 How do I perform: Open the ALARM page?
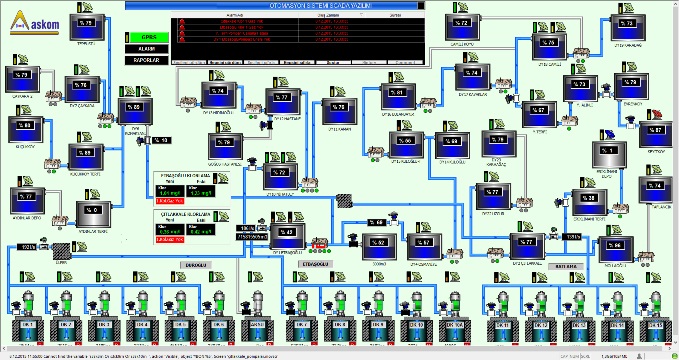coord(147,49)
